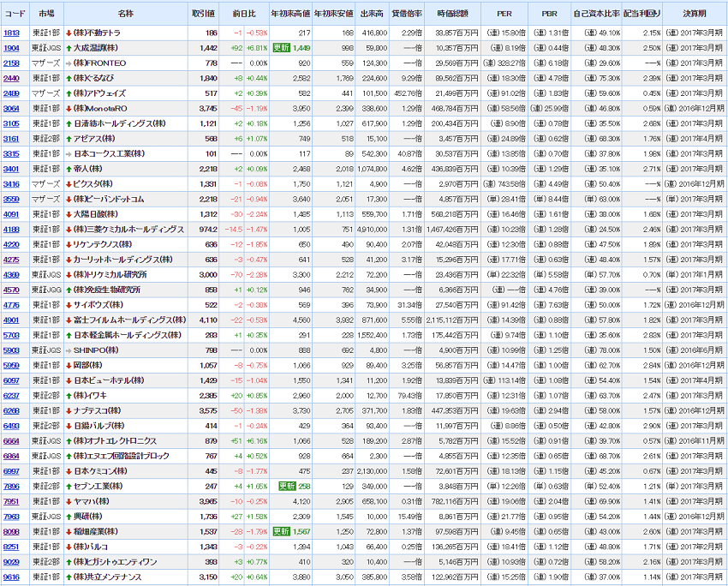
Task: Select the market cap value 2,115,112百万円
Action: click(452, 320)
